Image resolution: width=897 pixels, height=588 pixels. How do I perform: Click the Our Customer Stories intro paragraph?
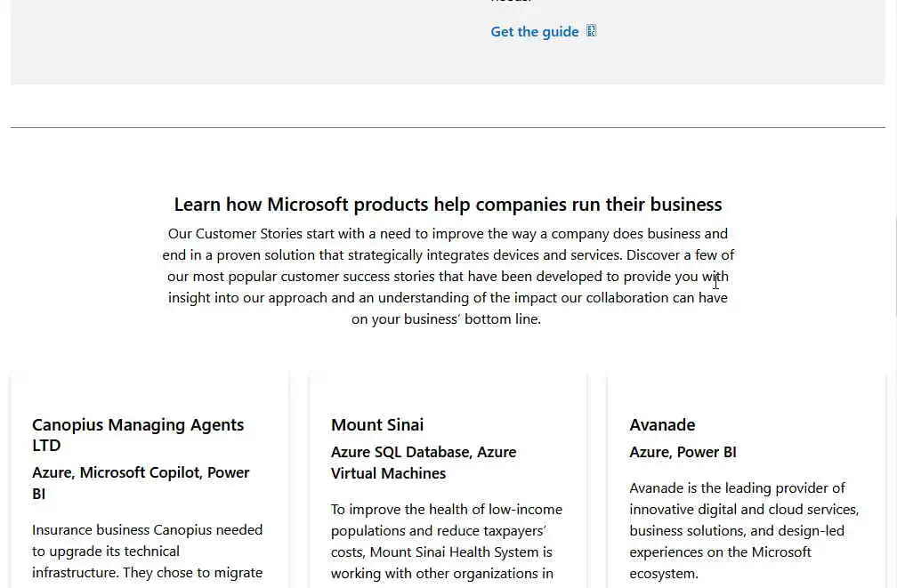click(x=448, y=265)
